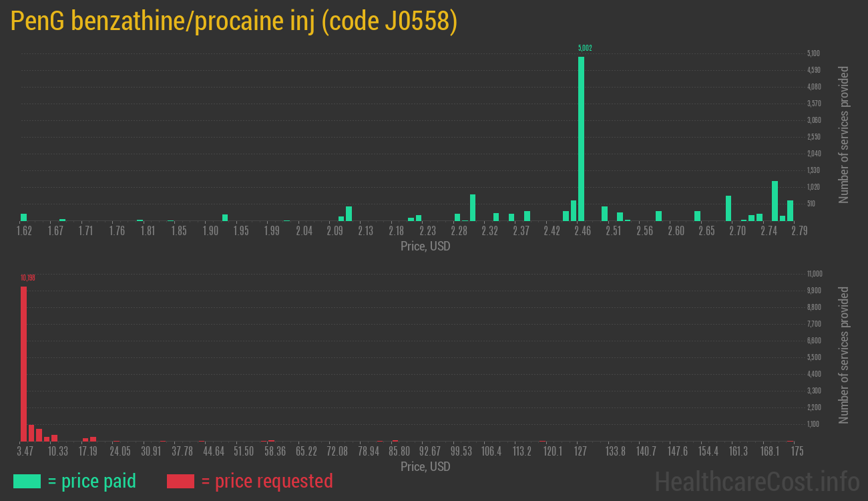Screen dimensions: 868x501
Task: Click the 5,002 value label above the peak bar
Action: point(584,48)
